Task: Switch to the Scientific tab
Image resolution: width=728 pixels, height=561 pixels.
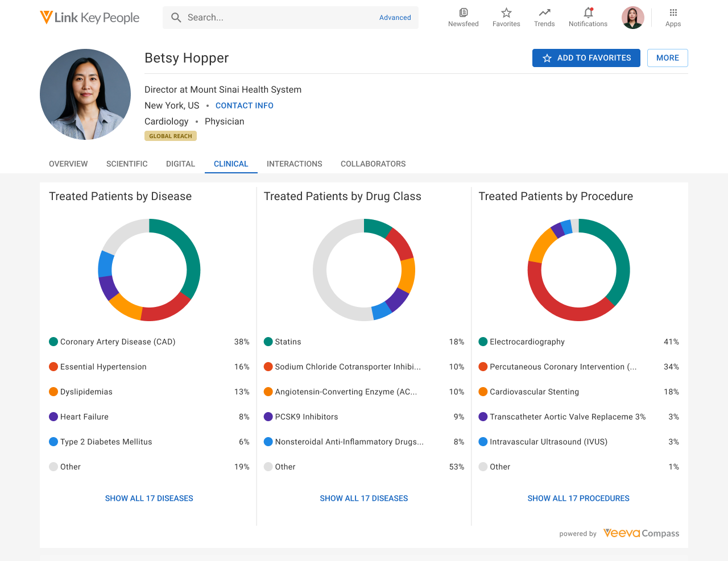Action: click(127, 164)
